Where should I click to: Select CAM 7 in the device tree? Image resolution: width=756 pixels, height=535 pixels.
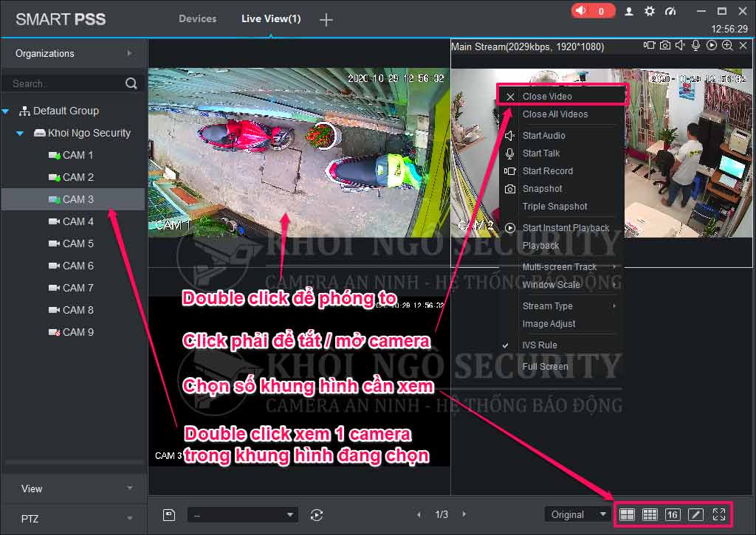click(x=73, y=289)
